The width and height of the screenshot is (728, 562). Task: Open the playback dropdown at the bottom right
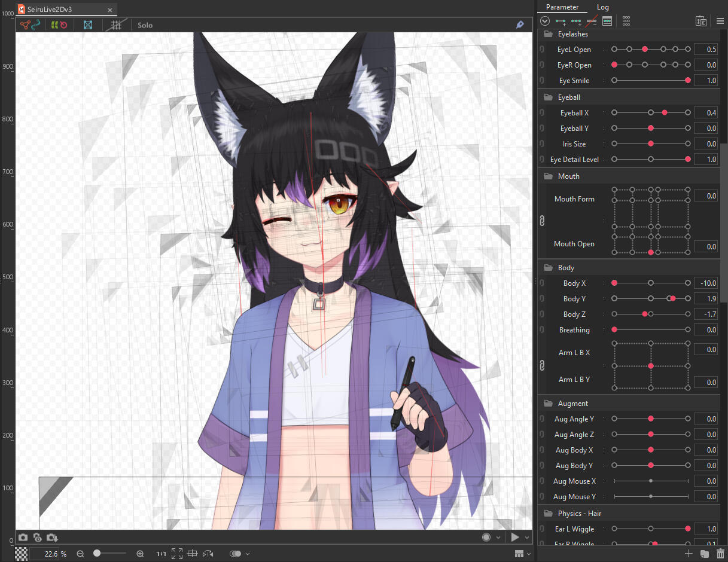(x=526, y=537)
